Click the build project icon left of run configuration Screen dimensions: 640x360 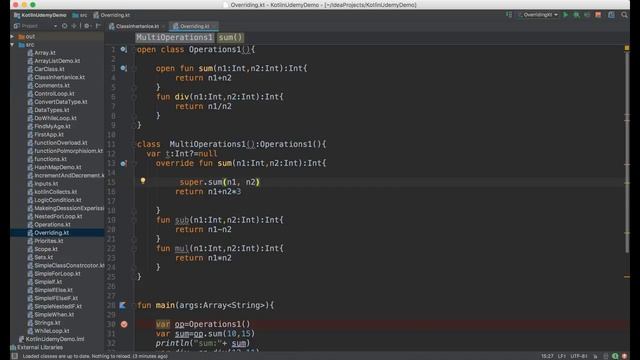pos(509,15)
